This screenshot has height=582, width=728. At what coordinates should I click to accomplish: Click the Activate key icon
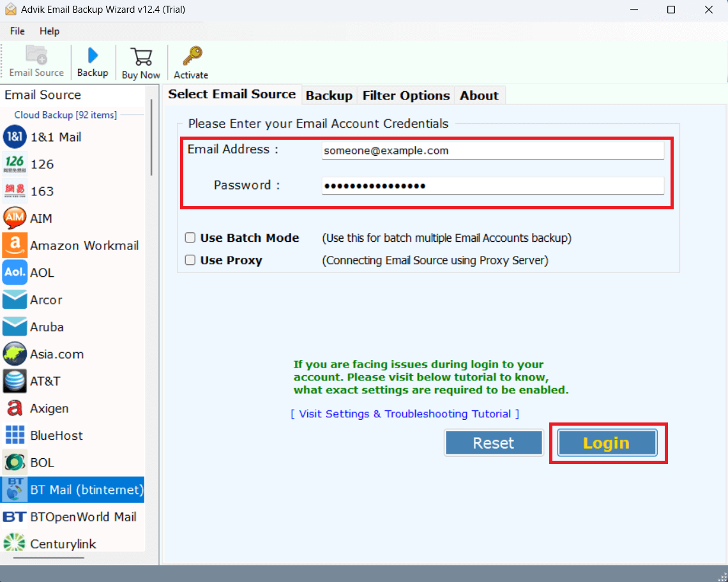tap(192, 56)
